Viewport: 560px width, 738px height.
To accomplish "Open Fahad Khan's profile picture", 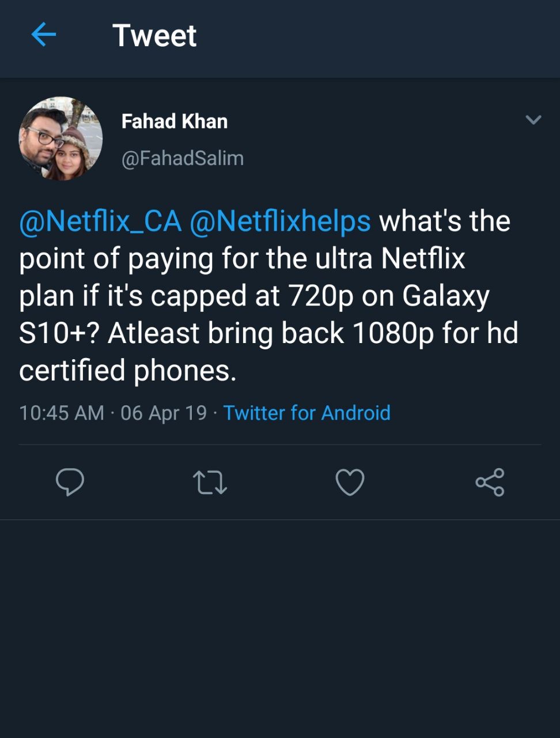I will tap(60, 138).
